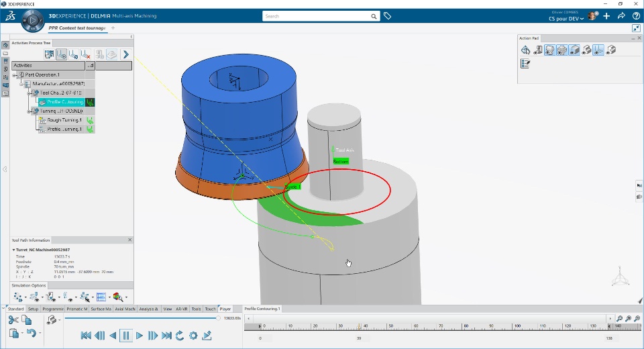This screenshot has height=349, width=644.
Task: Switch to the Setup tab
Action: (34, 309)
